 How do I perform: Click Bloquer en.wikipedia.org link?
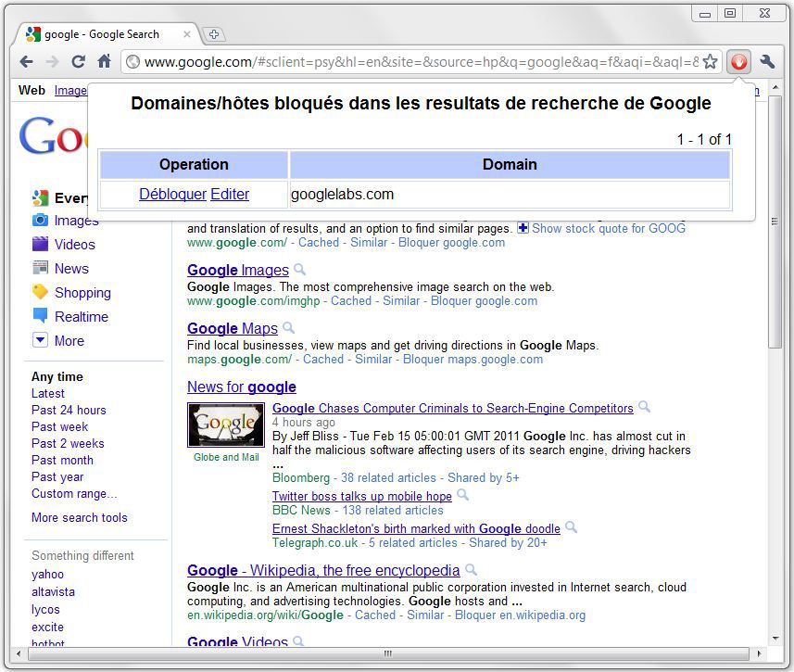coord(520,615)
